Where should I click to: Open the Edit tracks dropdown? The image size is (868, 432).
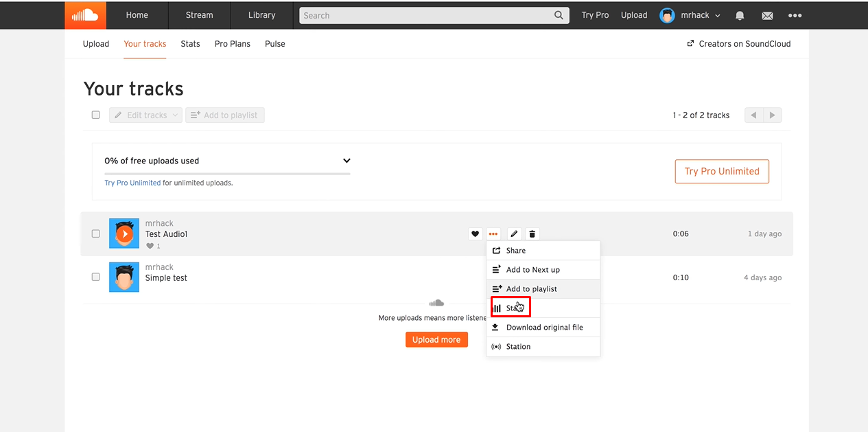[x=145, y=115]
